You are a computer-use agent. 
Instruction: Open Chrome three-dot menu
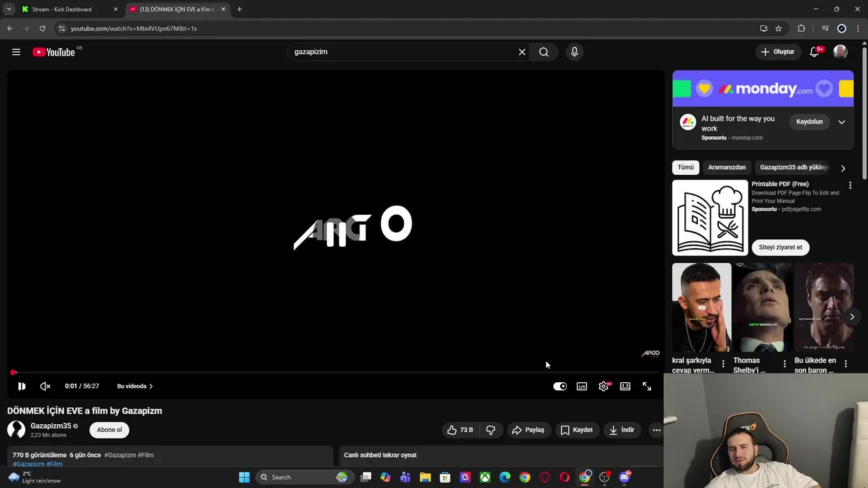coord(858,28)
